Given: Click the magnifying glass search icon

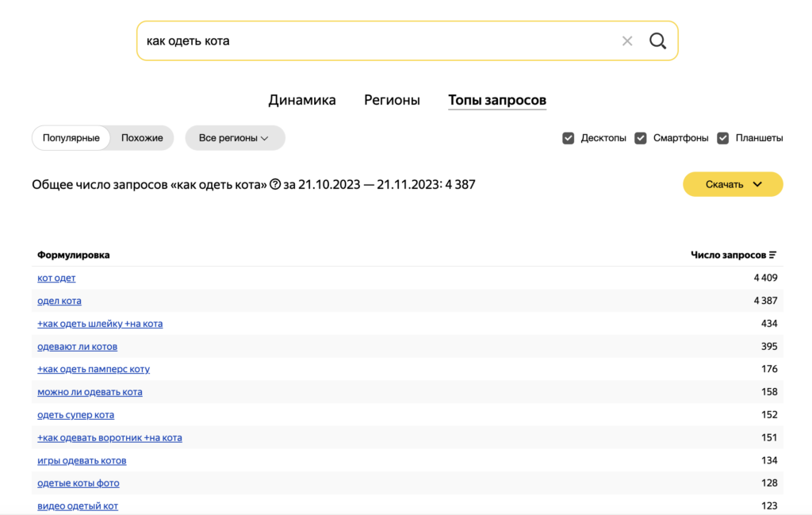Looking at the screenshot, I should pyautogui.click(x=657, y=40).
